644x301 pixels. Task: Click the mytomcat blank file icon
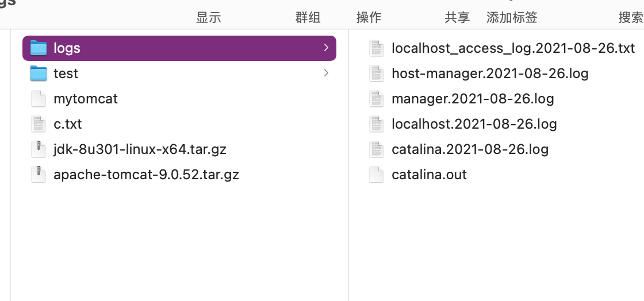[x=39, y=99]
